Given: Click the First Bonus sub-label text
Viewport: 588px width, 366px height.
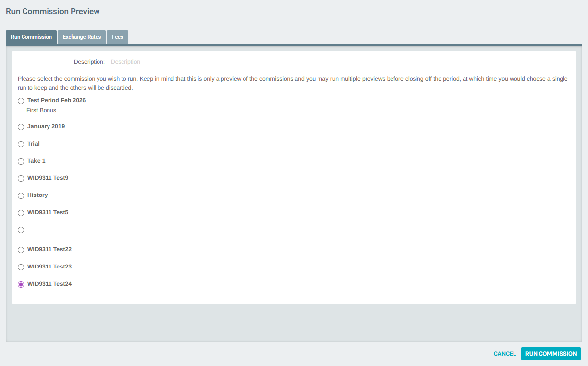Looking at the screenshot, I should pyautogui.click(x=41, y=110).
